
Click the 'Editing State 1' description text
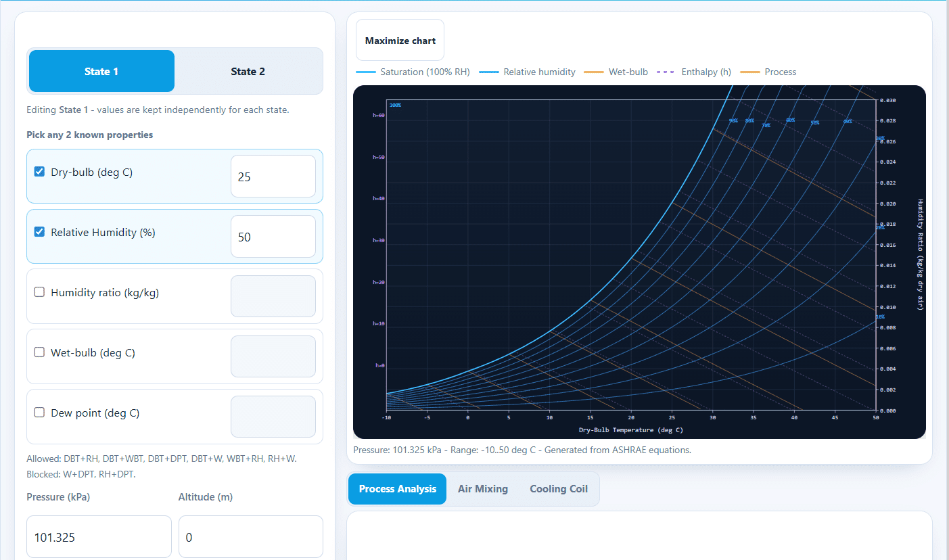[158, 110]
